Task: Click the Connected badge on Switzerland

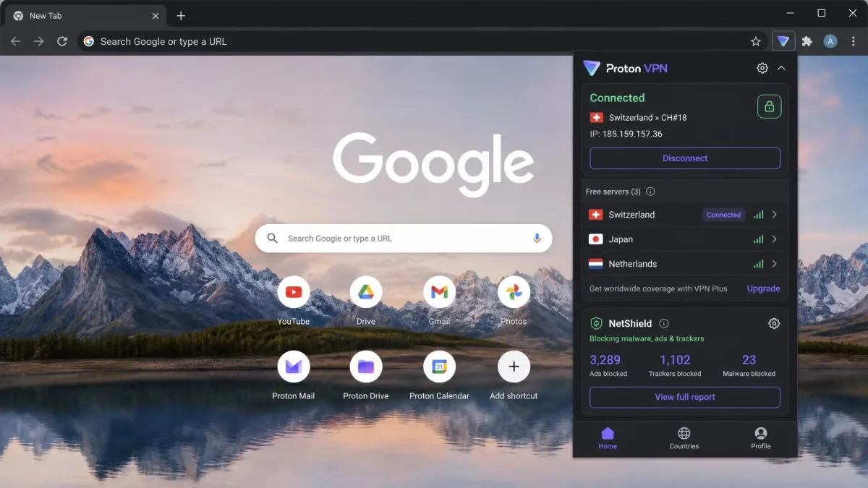Action: [723, 215]
